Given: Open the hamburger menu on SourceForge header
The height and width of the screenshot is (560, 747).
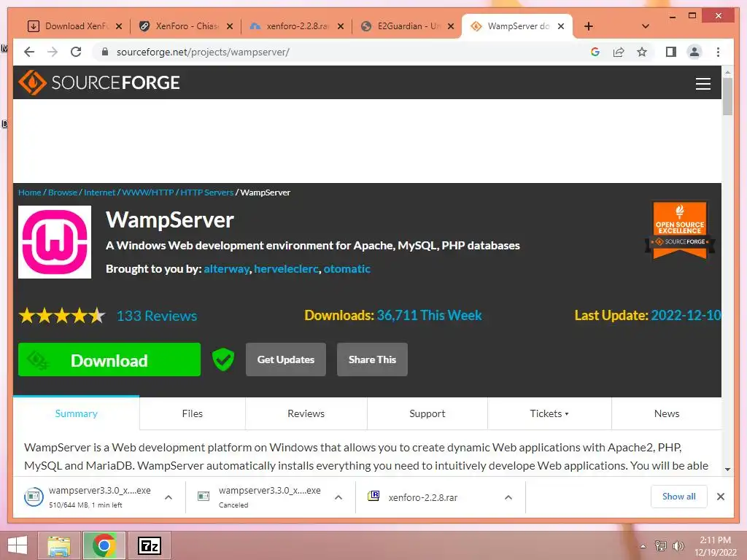Looking at the screenshot, I should 703,84.
